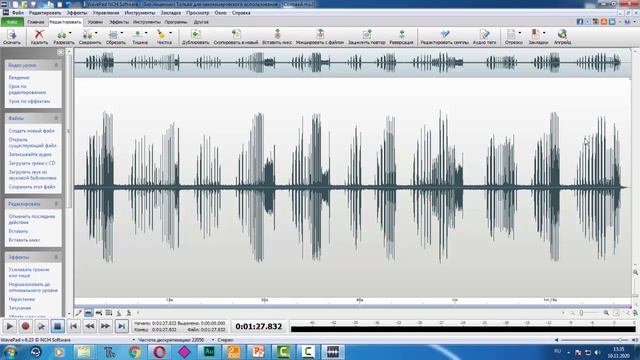Jump to start with skip-back button
Screen dimensions: 640x360
[x=73, y=326]
